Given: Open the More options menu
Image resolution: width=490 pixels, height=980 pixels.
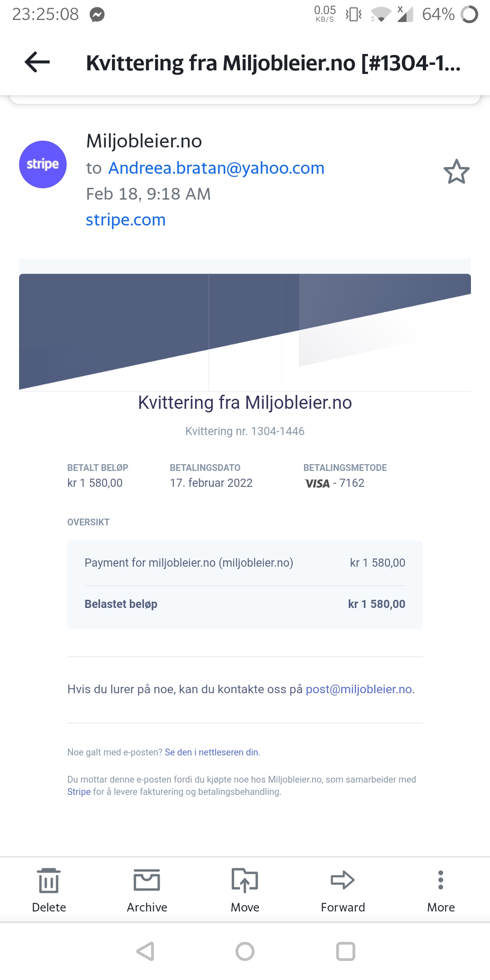Looking at the screenshot, I should click(x=441, y=890).
